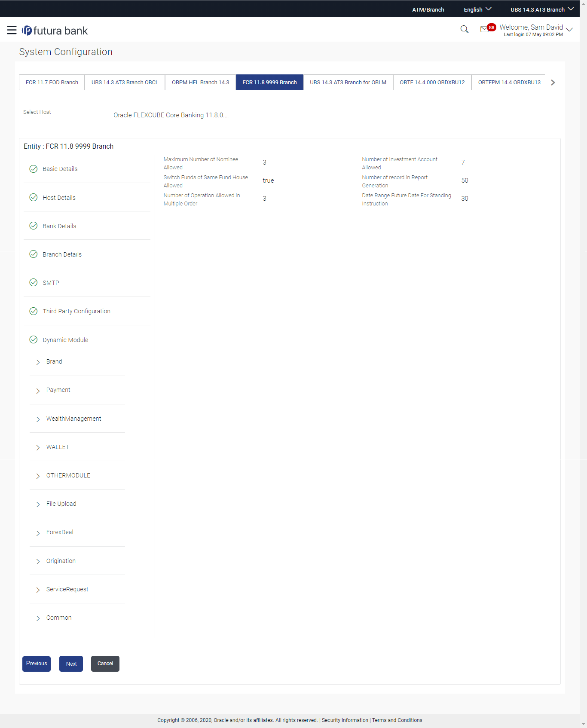This screenshot has width=587, height=728.
Task: Click the Last login 07 May timestamp
Action: pos(533,35)
